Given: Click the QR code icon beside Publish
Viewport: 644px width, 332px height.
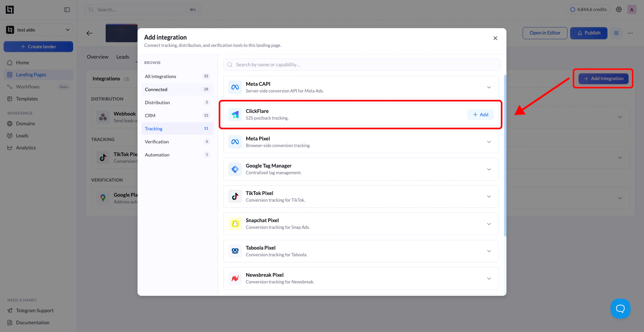Looking at the screenshot, I should tap(616, 33).
